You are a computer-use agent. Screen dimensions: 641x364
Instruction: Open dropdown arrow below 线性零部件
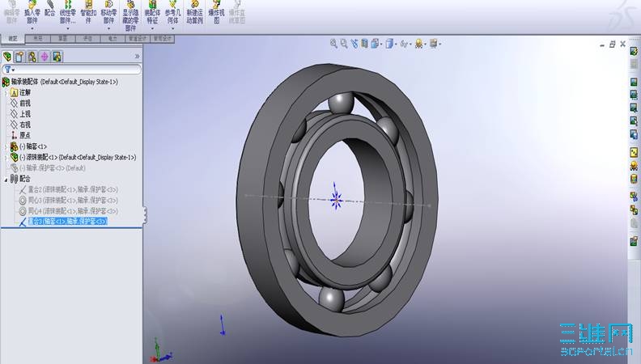(x=68, y=28)
